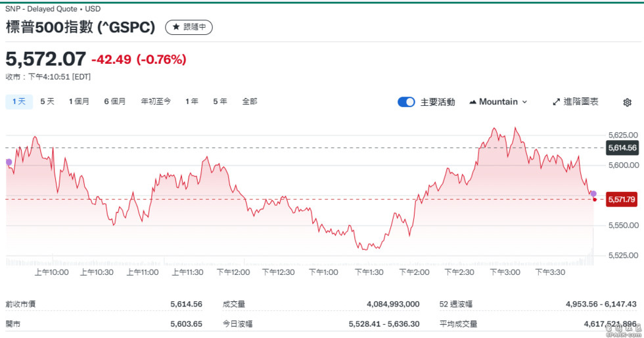Click the purple event marker at chart start
This screenshot has height=338, width=644.
pyautogui.click(x=9, y=162)
